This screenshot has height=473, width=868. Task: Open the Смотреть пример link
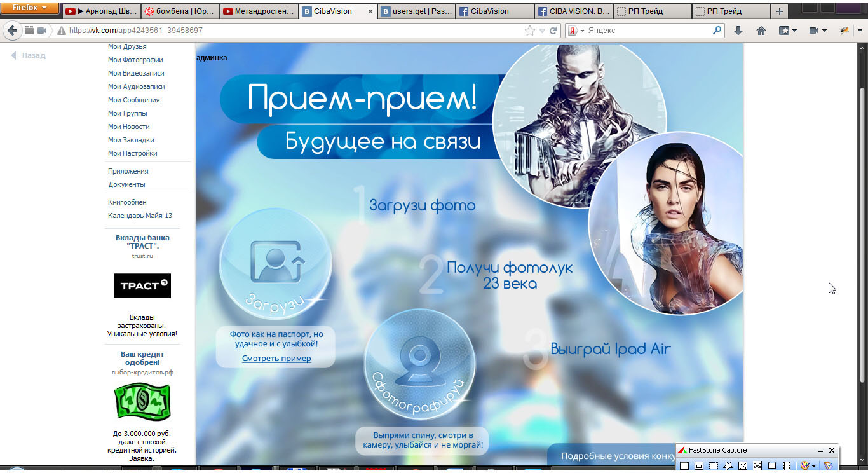tap(276, 359)
